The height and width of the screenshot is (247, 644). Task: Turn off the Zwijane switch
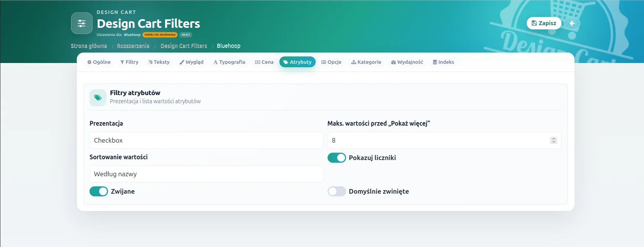tap(99, 191)
